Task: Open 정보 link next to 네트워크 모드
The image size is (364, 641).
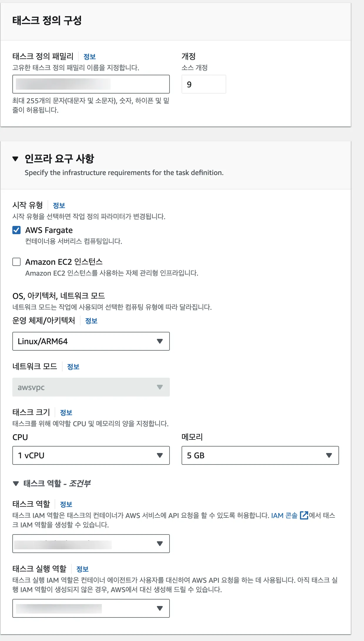Action: [73, 367]
